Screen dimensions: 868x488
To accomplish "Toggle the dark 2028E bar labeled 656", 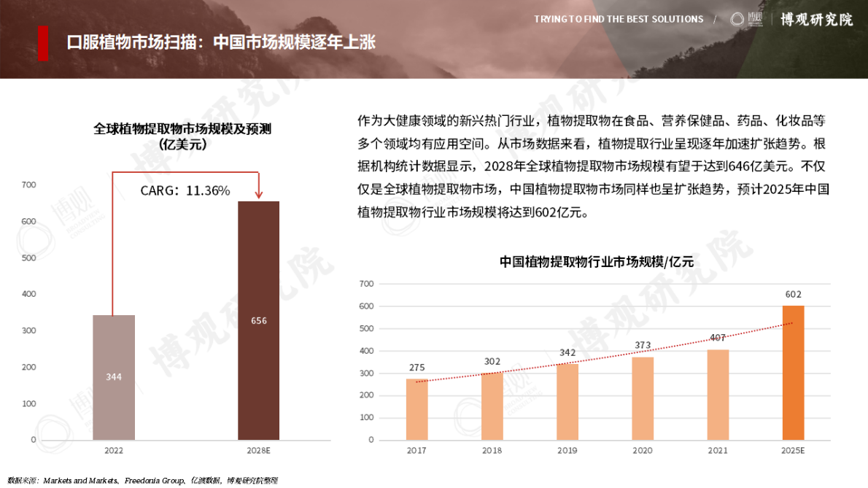I will point(257,321).
